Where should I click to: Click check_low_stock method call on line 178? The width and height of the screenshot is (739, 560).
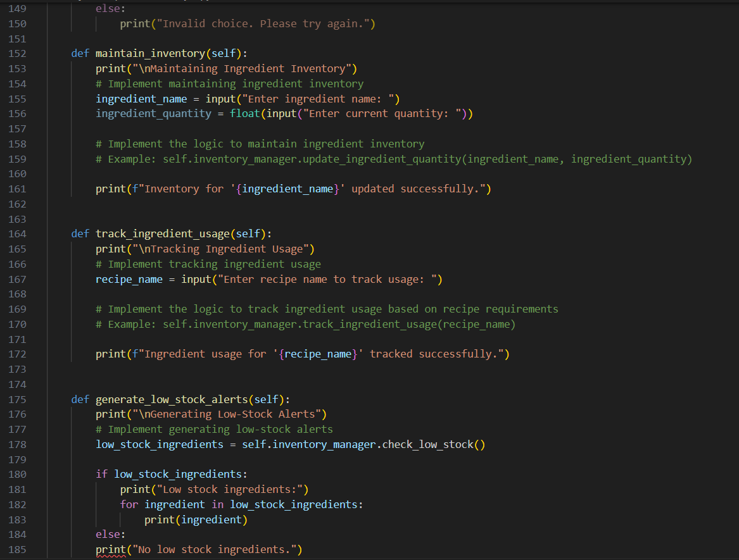(x=428, y=445)
